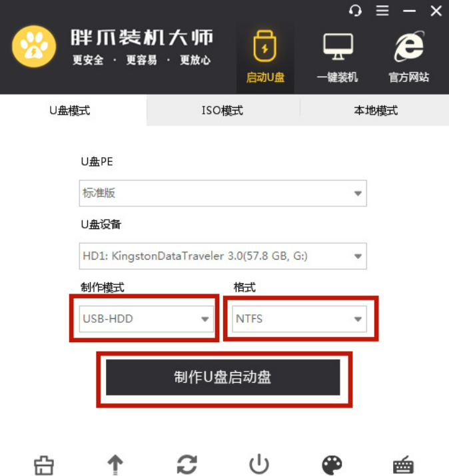Viewport: 449px width, 476px height.
Task: Click the toolbox icon in bottom bar
Action: [44, 465]
